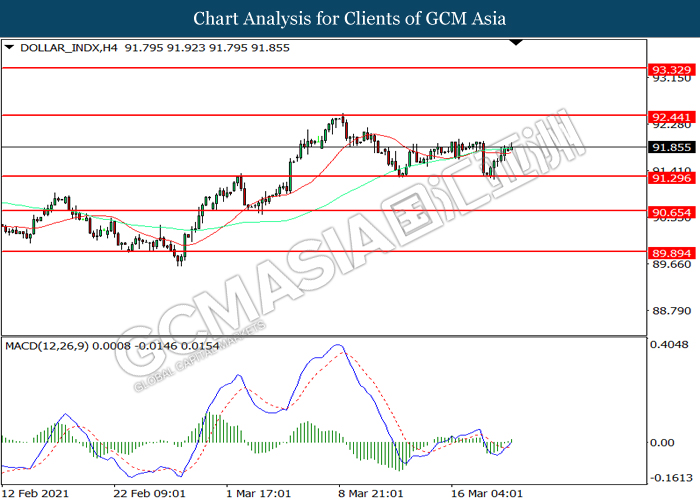Click the 1 Mar 17:01 time label
The height and width of the screenshot is (500, 700).
point(257,493)
